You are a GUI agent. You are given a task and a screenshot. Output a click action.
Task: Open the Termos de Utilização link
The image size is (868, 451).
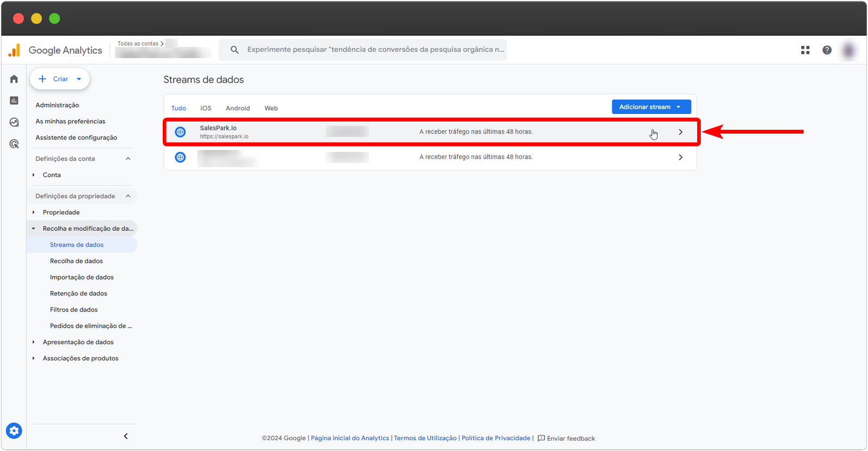pos(425,438)
